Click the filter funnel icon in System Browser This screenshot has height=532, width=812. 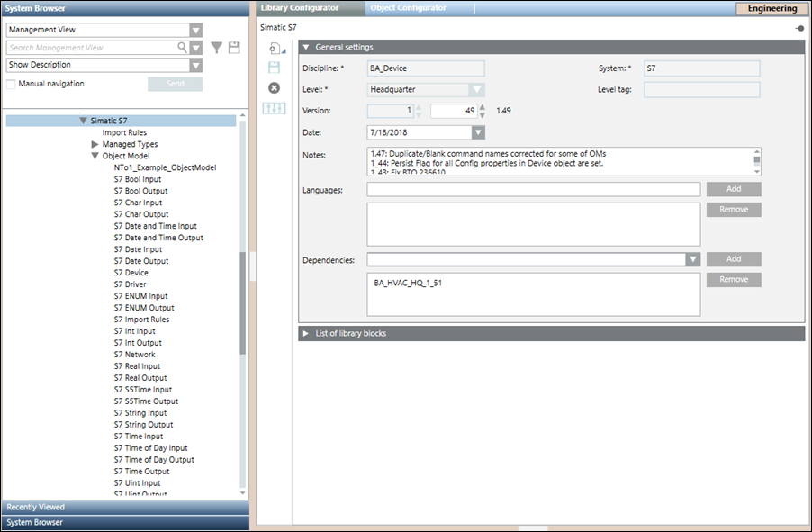click(216, 48)
